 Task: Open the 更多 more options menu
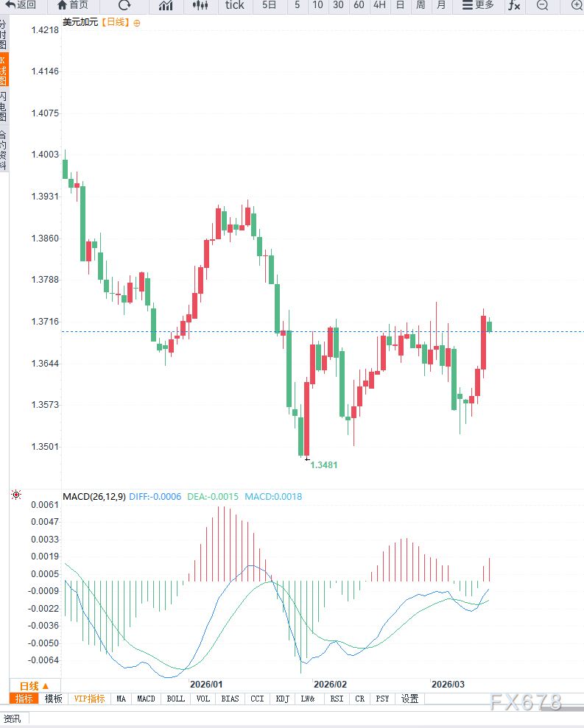click(478, 5)
